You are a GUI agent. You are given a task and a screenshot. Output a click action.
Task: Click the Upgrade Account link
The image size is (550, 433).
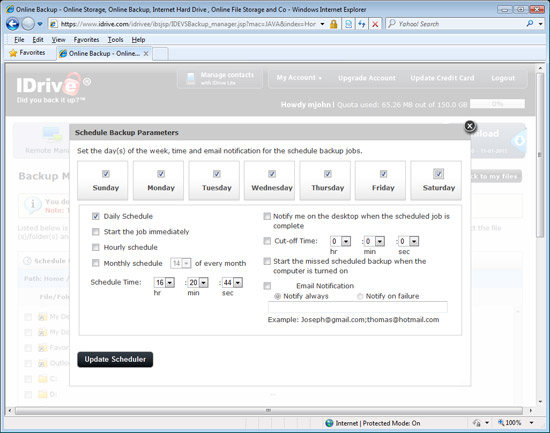367,78
